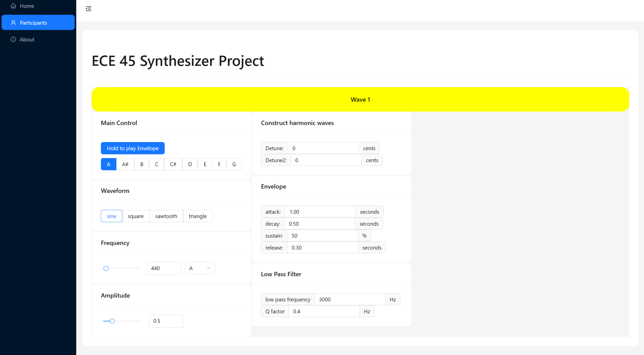The image size is (644, 355).
Task: Click the yellow Wave 1 banner
Action: tap(360, 99)
